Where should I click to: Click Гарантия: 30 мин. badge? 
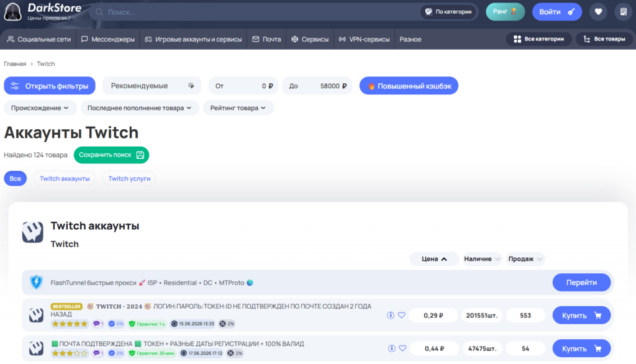tap(152, 353)
